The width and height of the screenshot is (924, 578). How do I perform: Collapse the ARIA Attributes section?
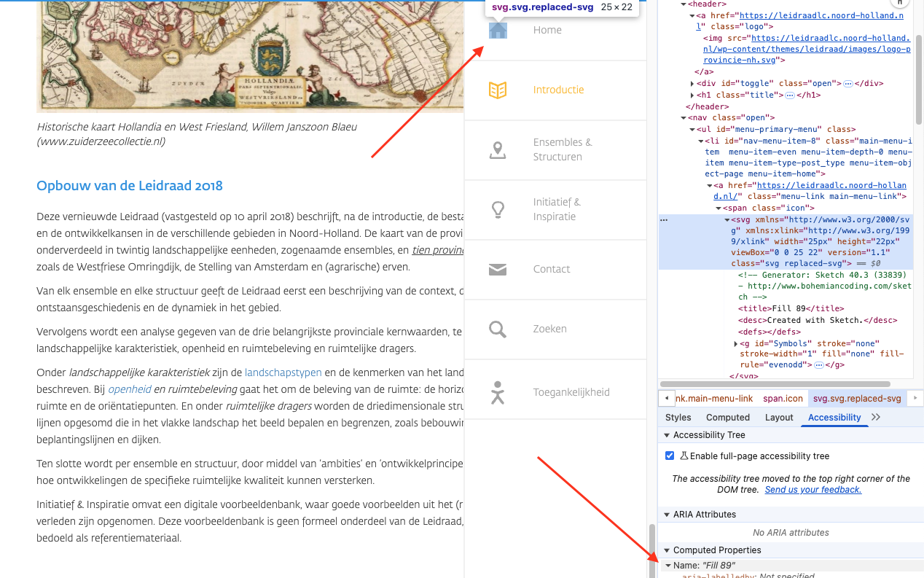coord(666,515)
